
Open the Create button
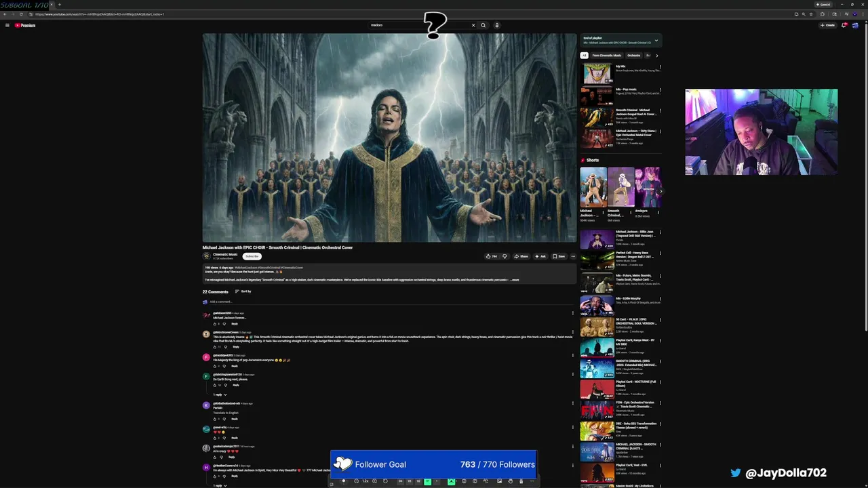click(x=827, y=25)
